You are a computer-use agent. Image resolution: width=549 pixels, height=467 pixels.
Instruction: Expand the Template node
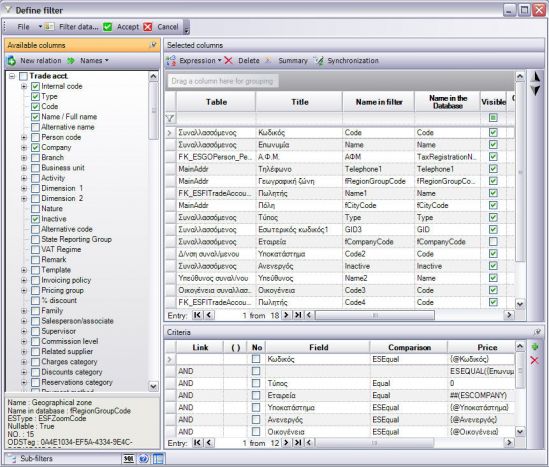coord(24,270)
